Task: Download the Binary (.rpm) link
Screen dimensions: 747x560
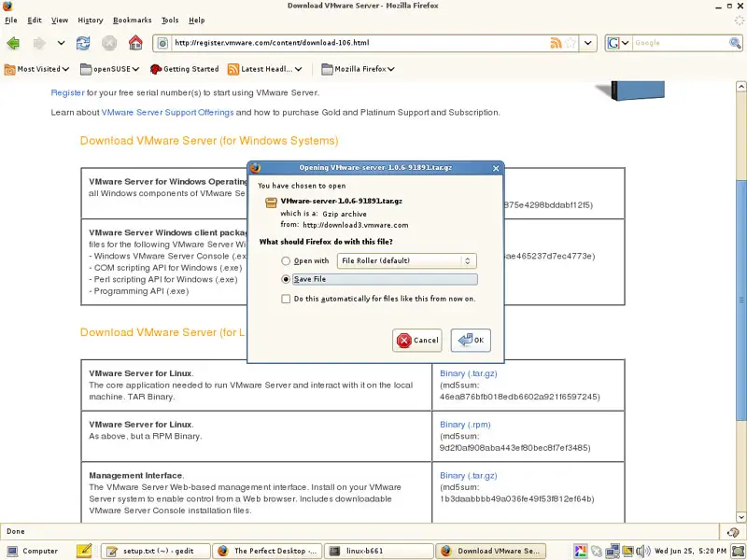Action: (x=465, y=425)
